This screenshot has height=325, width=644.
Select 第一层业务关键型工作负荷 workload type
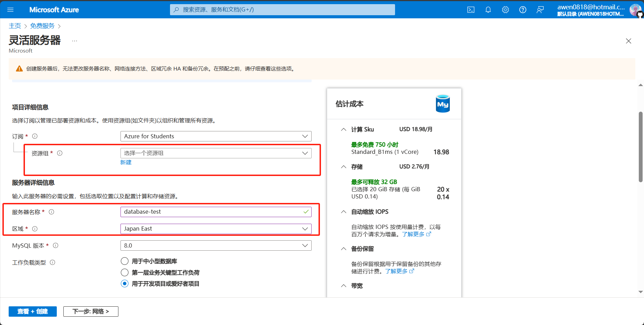pos(125,272)
